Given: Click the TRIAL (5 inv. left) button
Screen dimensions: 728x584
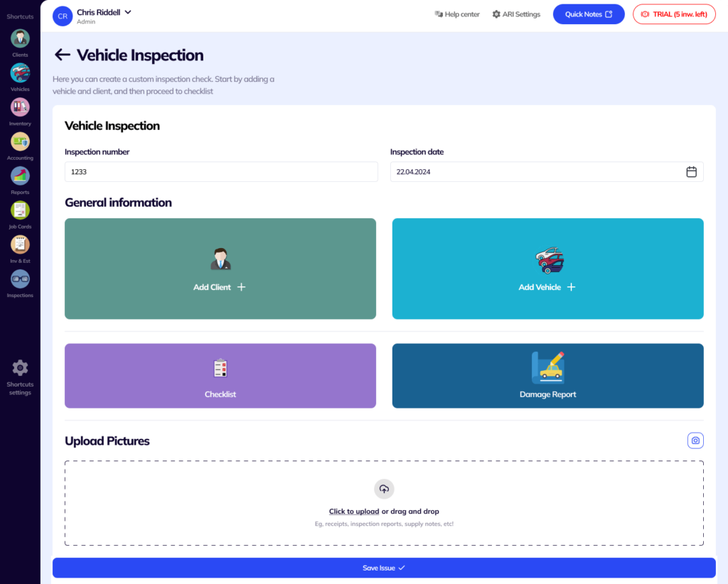Looking at the screenshot, I should 674,14.
